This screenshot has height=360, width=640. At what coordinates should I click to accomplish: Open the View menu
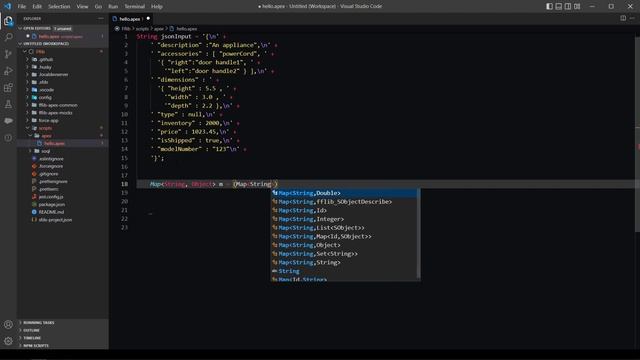click(82, 7)
